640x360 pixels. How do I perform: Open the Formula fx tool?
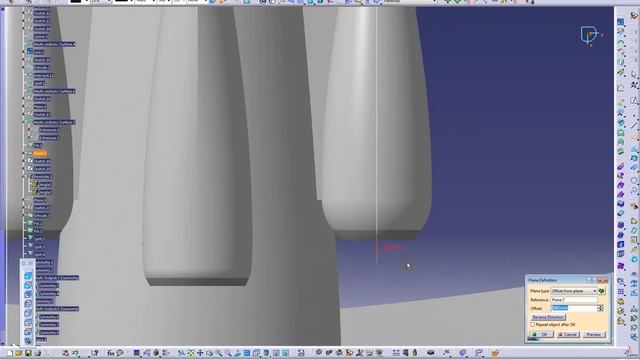[x=111, y=353]
